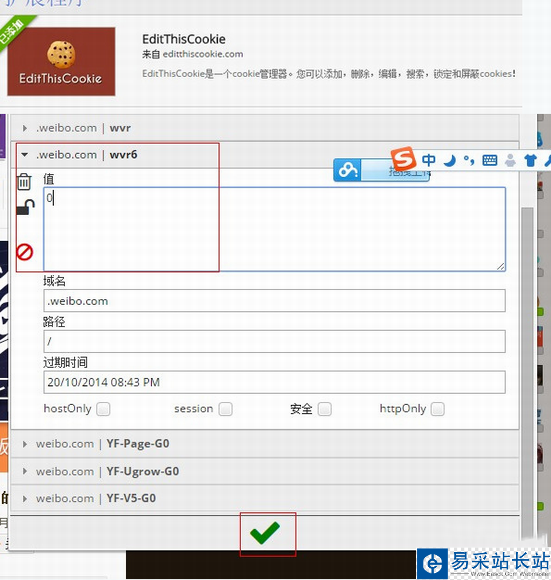The image size is (551, 580).
Task: Enable the 安全 secure checkbox
Action: (x=324, y=409)
